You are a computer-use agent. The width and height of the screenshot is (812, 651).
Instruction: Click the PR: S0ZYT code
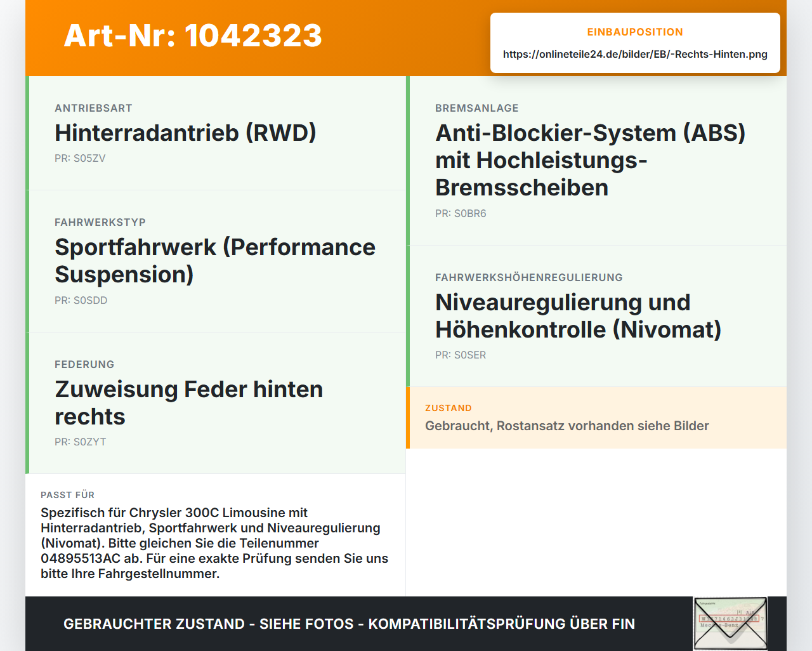click(x=81, y=442)
